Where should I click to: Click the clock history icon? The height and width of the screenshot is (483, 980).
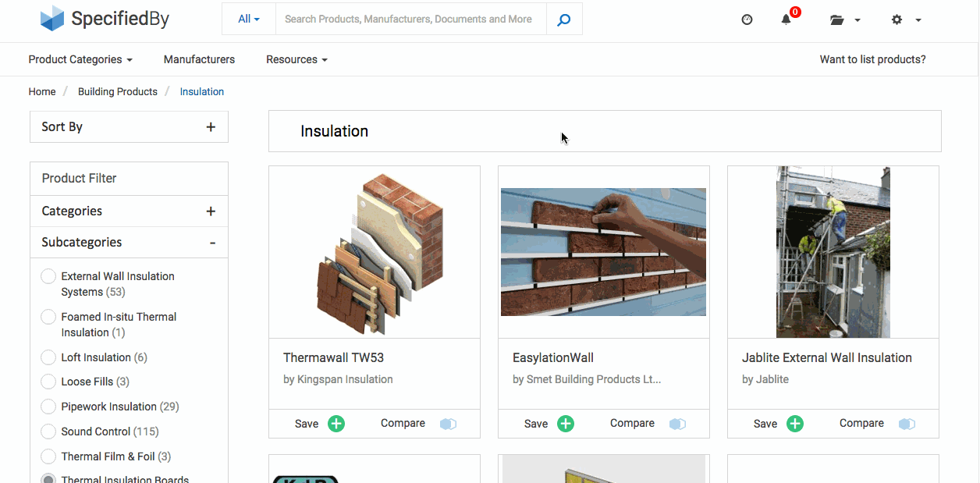[747, 19]
